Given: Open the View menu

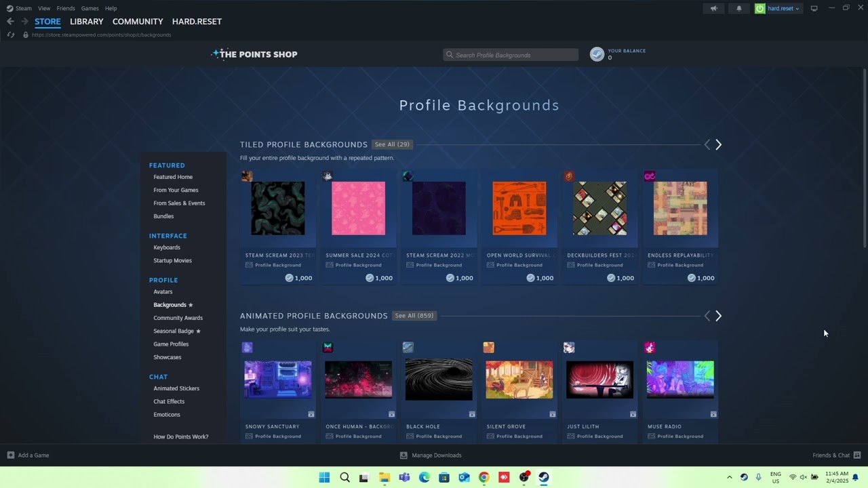Looking at the screenshot, I should coord(44,8).
